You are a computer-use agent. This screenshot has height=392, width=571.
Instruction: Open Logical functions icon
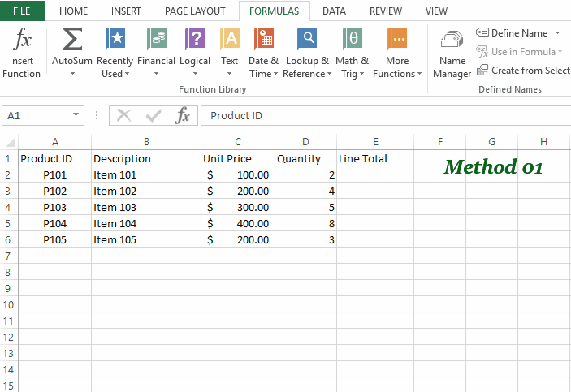coord(195,39)
